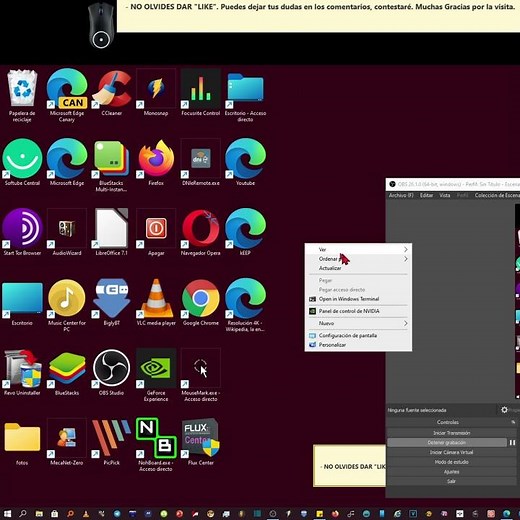Open Colección de Escenas menu in OBS
The width and height of the screenshot is (520, 520).
click(497, 195)
